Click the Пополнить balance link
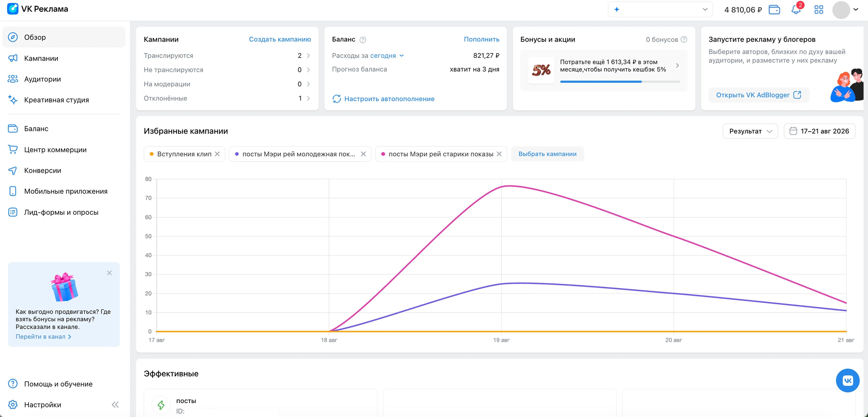The image size is (868, 417). 481,39
